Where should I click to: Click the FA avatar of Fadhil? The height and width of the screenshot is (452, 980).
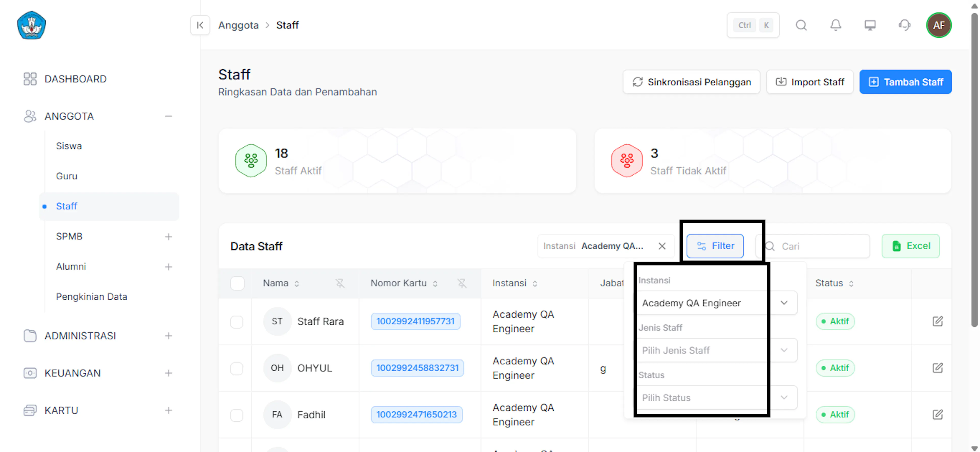click(277, 414)
